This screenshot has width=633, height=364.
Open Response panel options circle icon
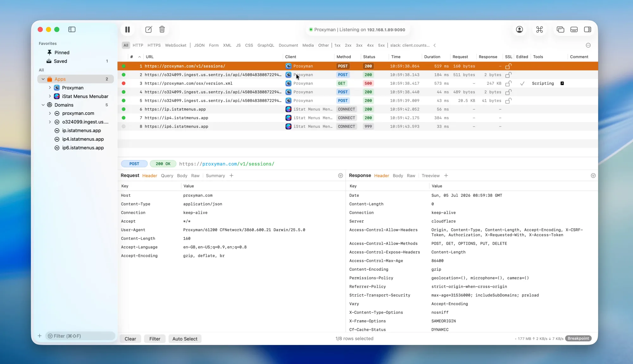593,176
